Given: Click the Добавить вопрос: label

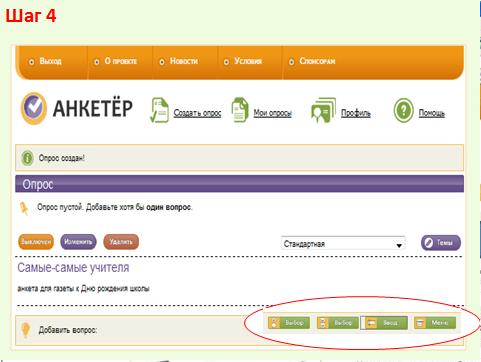Looking at the screenshot, I should coord(68,330).
